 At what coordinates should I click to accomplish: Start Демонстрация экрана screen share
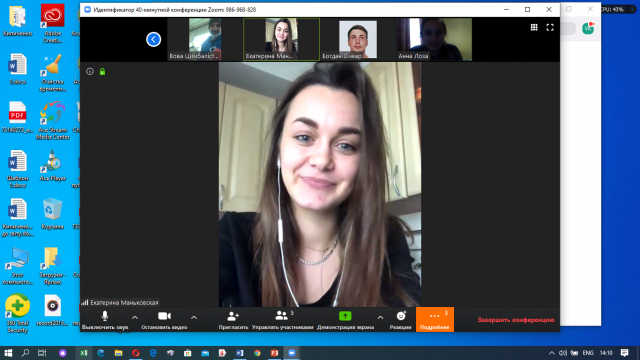[x=345, y=320]
